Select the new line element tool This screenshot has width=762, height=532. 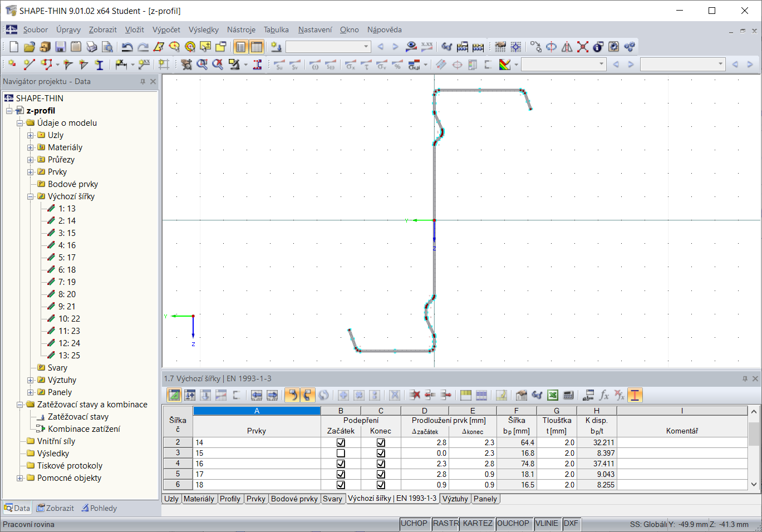29,65
